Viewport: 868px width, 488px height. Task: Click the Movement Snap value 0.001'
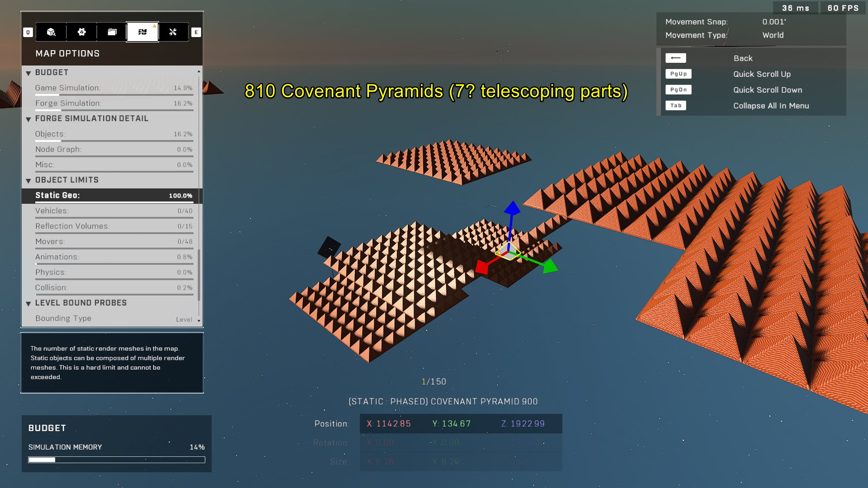click(x=774, y=22)
